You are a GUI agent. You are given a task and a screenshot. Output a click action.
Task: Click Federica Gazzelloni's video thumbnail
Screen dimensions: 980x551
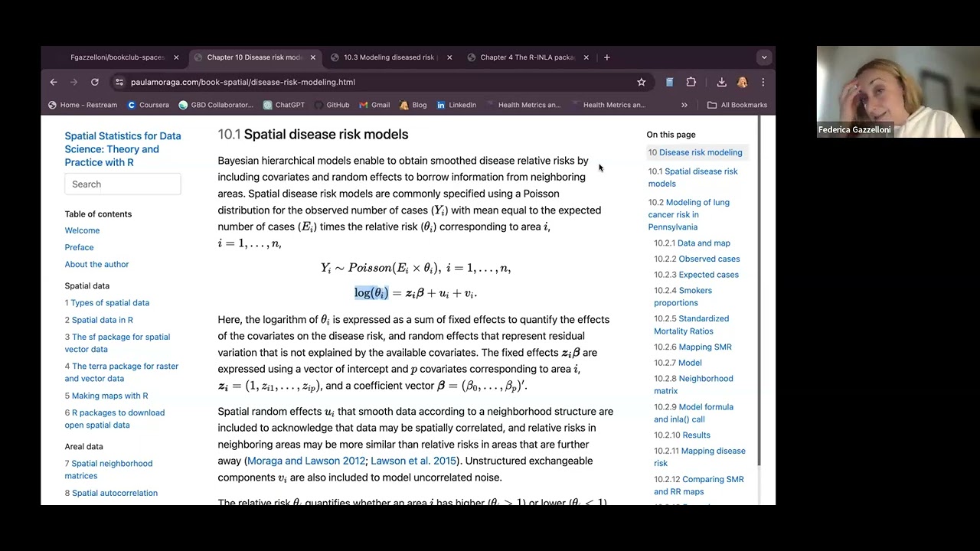(x=898, y=92)
